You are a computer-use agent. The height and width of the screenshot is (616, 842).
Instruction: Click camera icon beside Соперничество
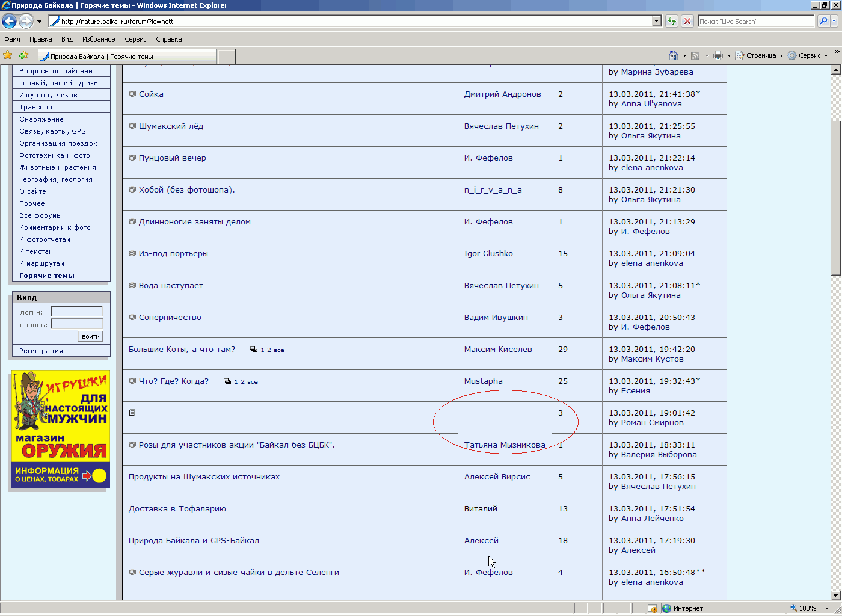click(x=132, y=317)
